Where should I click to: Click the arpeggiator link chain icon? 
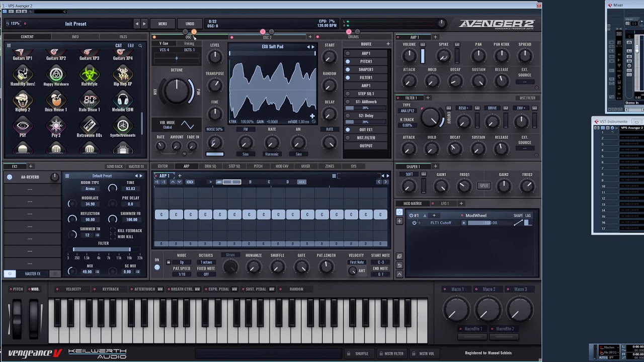pos(190,182)
